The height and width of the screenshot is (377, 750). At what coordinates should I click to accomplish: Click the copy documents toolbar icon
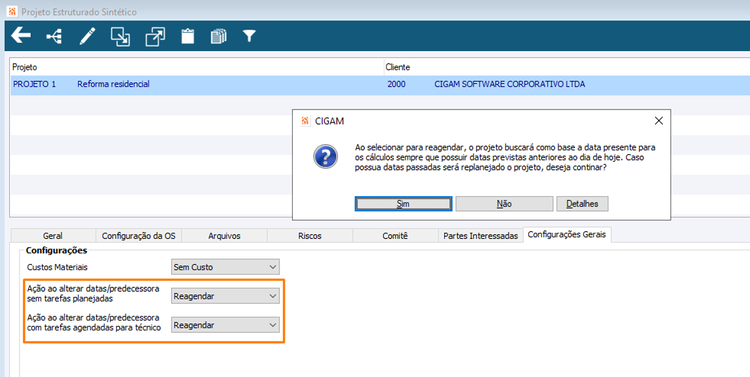coord(219,36)
